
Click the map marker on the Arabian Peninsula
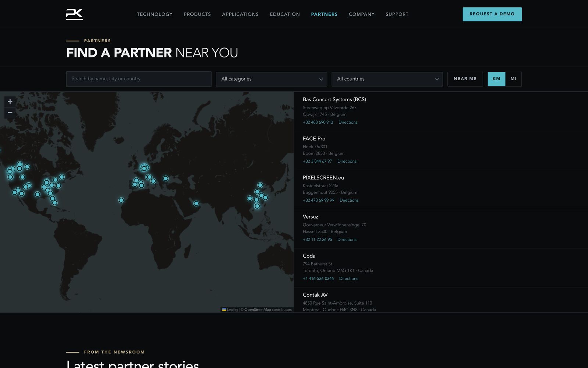click(x=196, y=204)
